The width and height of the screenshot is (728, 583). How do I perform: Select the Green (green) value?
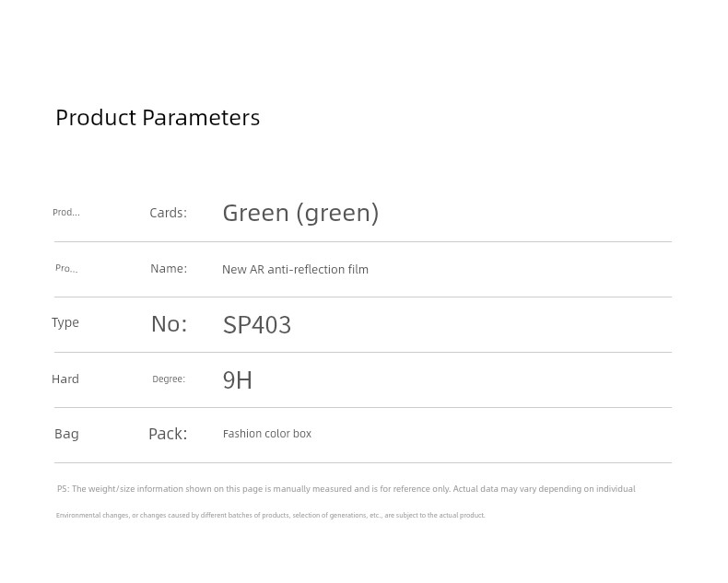pyautogui.click(x=300, y=213)
